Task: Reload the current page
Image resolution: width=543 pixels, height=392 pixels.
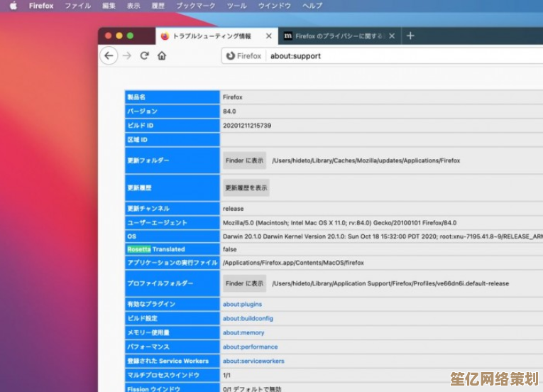Action: point(144,55)
